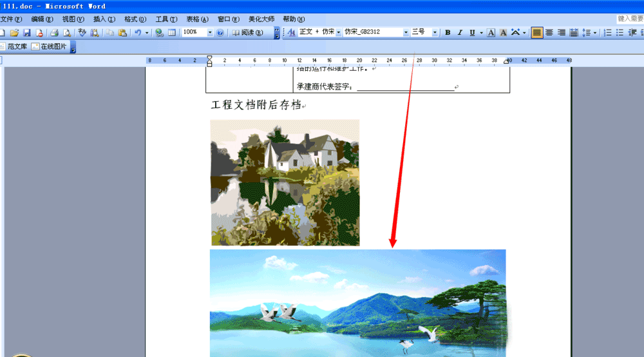Insert a hyperlink with the globe icon

(159, 32)
